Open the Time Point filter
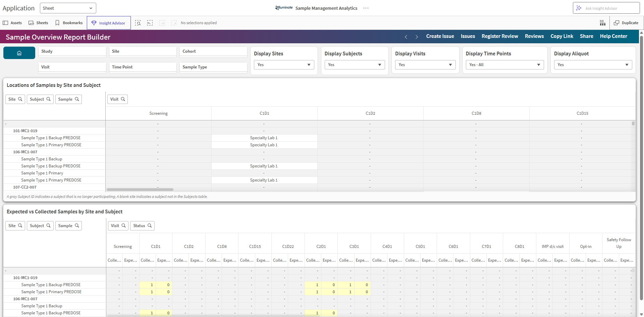This screenshot has width=644, height=317. click(143, 67)
